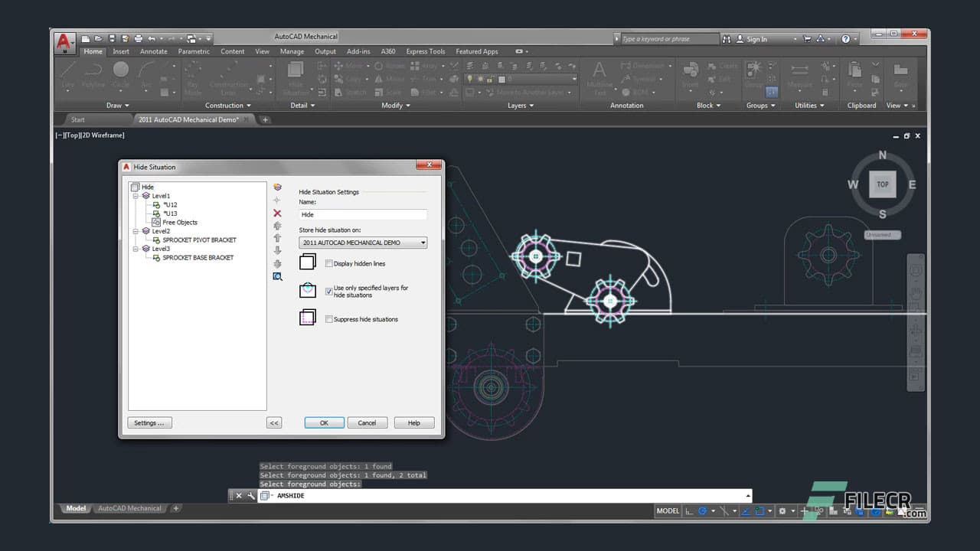Disable Use only specified layers for hide situations

point(328,291)
